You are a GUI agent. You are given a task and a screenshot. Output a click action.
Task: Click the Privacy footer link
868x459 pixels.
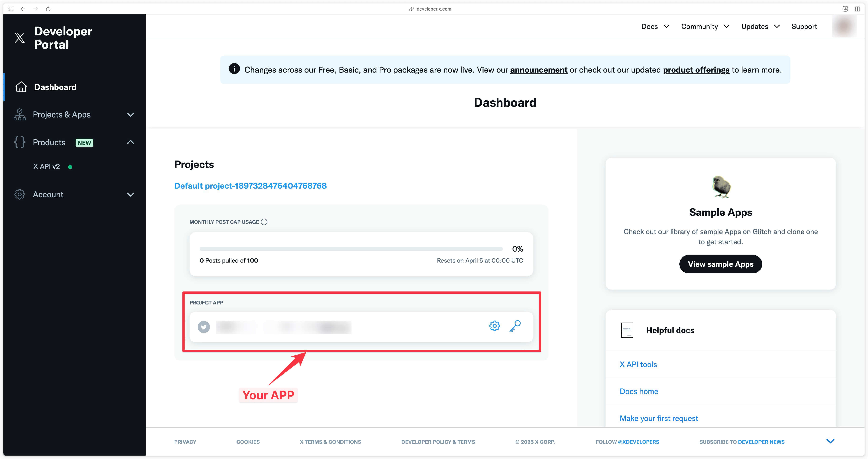tap(185, 442)
